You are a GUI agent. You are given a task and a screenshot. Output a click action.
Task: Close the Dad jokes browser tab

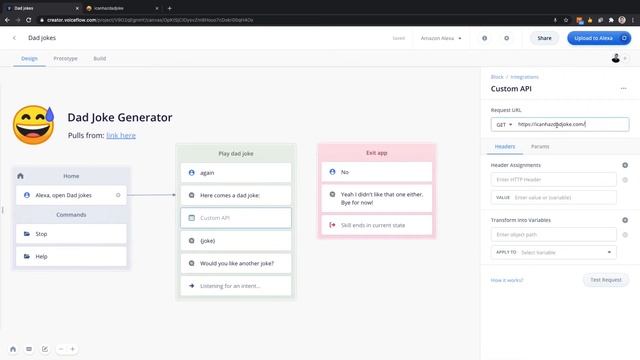coord(77,8)
